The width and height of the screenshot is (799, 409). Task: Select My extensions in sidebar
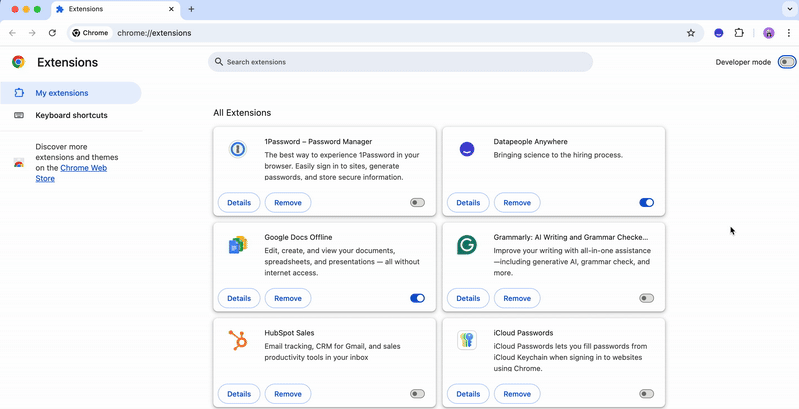click(70, 93)
